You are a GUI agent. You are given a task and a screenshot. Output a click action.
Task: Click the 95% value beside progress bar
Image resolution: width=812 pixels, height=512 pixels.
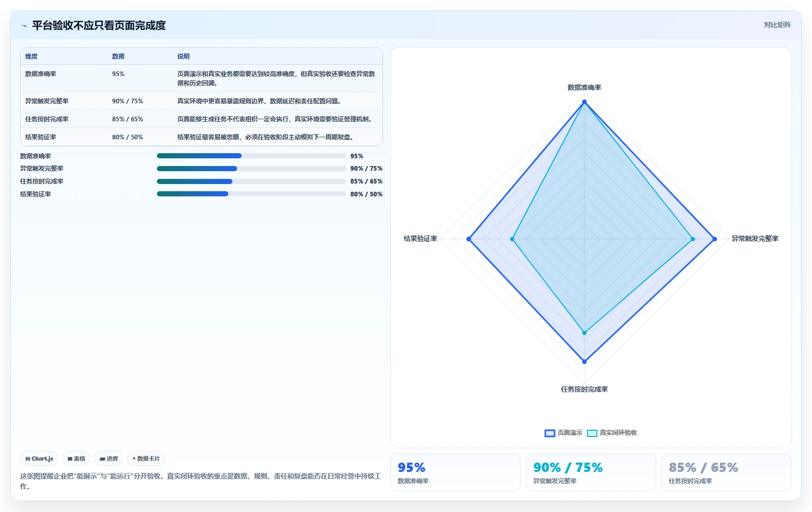357,156
